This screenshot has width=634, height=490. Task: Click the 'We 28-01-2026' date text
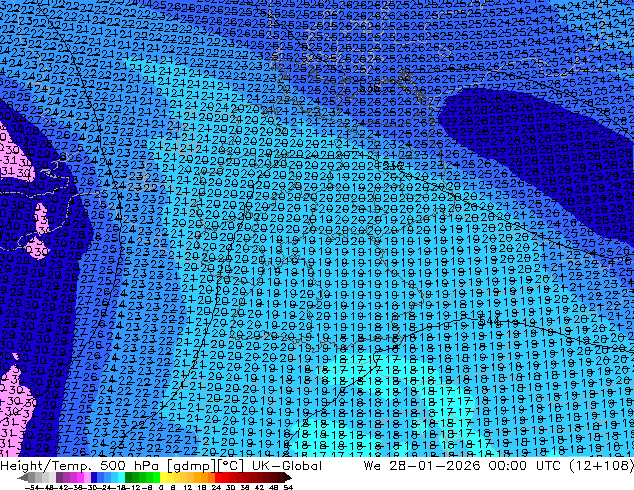coord(422,465)
